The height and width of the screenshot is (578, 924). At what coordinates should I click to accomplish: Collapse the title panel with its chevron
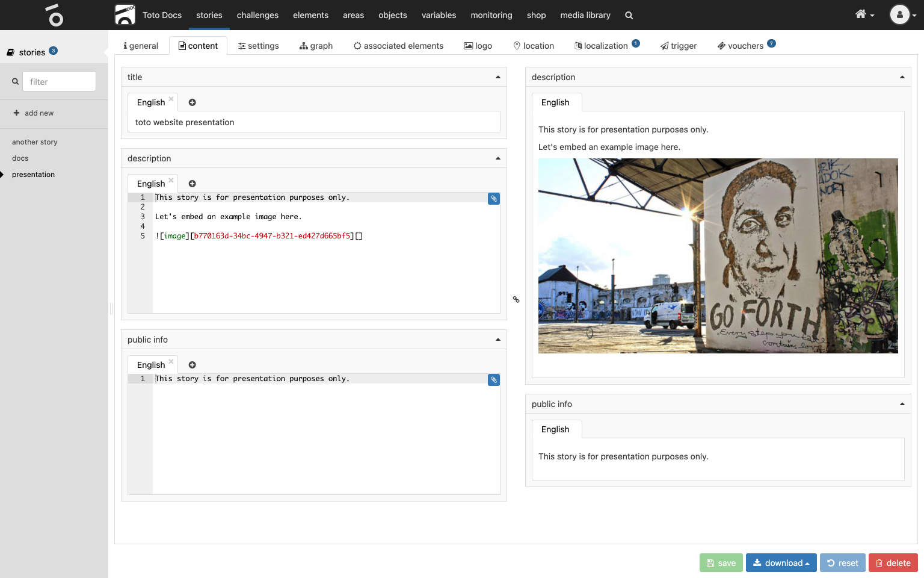pos(497,77)
